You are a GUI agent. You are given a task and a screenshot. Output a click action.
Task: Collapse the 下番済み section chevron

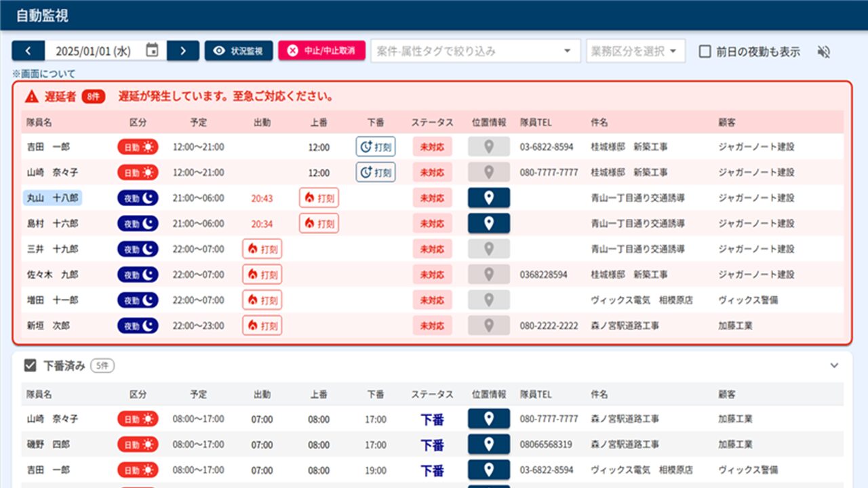(x=834, y=366)
